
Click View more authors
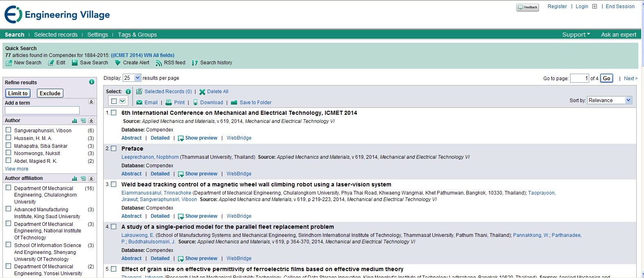pyautogui.click(x=17, y=169)
